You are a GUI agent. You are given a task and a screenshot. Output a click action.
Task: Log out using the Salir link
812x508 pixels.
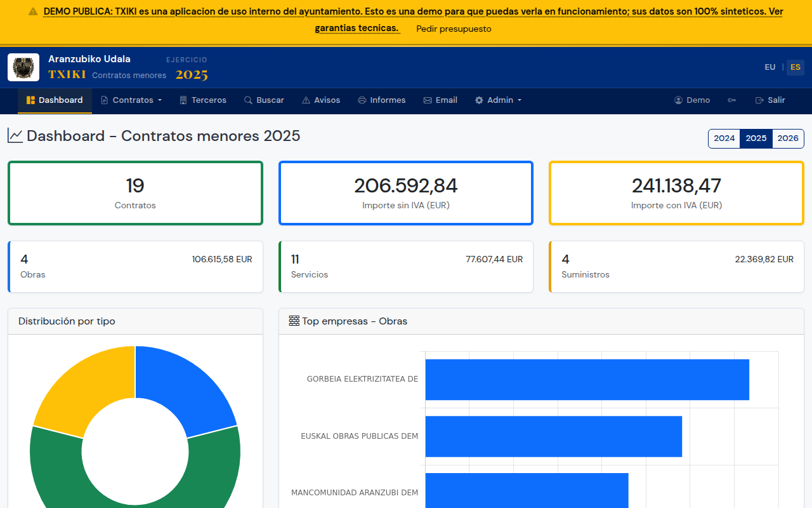770,100
